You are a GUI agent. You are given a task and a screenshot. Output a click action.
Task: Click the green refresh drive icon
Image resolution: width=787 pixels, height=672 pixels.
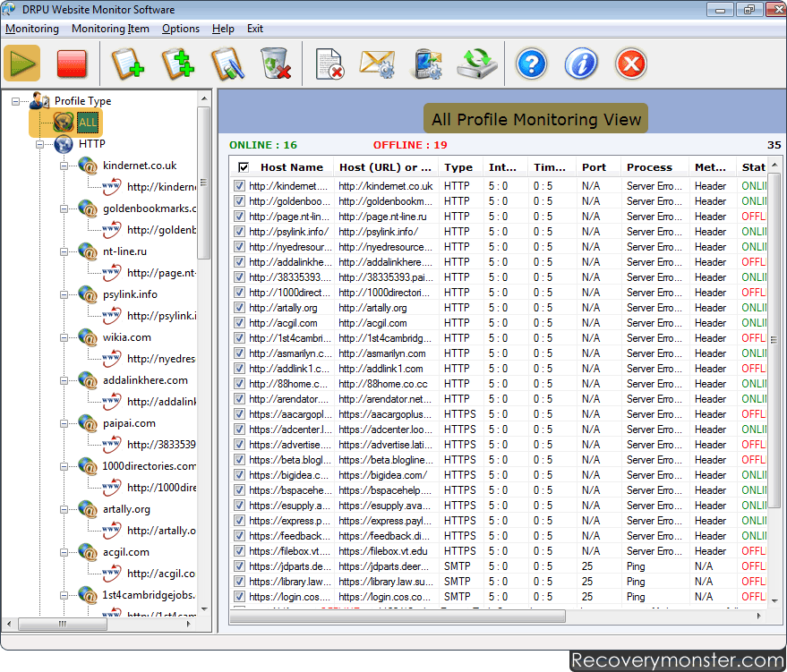(x=477, y=64)
